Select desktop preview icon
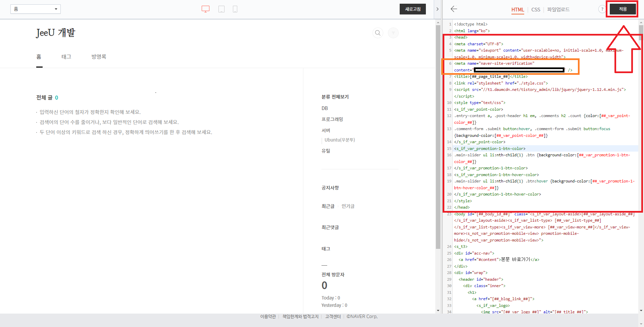Screen dimensions: 644x327 205,9
